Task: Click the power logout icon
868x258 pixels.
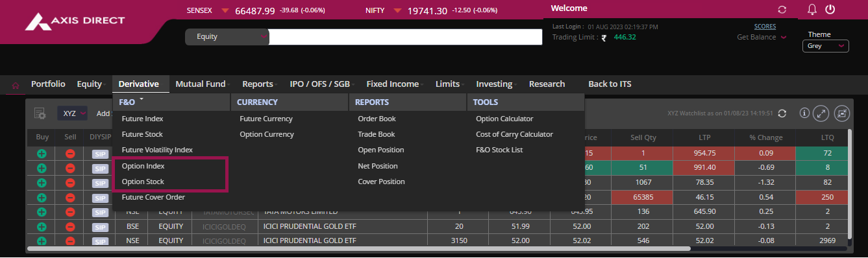Action: click(x=830, y=10)
